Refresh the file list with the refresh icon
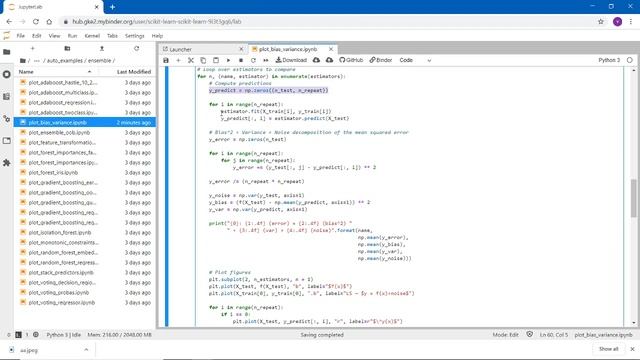Screen dimensions: 640x360 click(136, 49)
